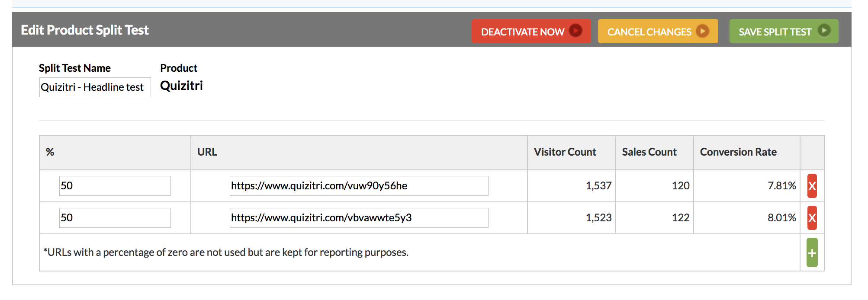Edit the percentage field for vbvawwte5y3 row
Viewport: 868px width, 300px height.
[x=115, y=218]
